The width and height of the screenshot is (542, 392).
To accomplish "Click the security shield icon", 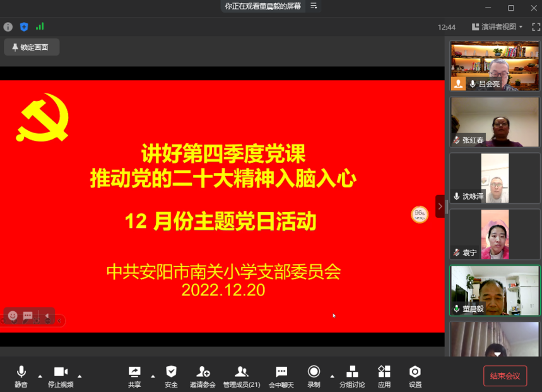I will click(24, 27).
